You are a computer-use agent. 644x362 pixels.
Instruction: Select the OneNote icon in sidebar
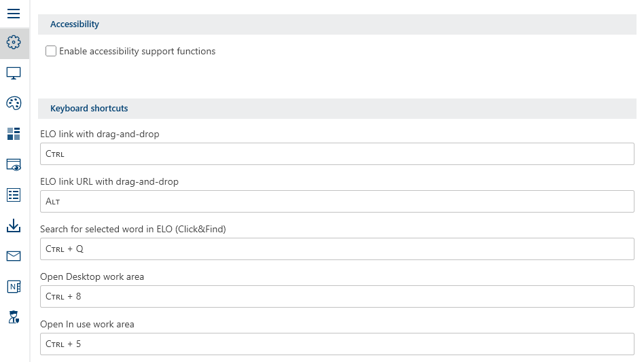[14, 287]
